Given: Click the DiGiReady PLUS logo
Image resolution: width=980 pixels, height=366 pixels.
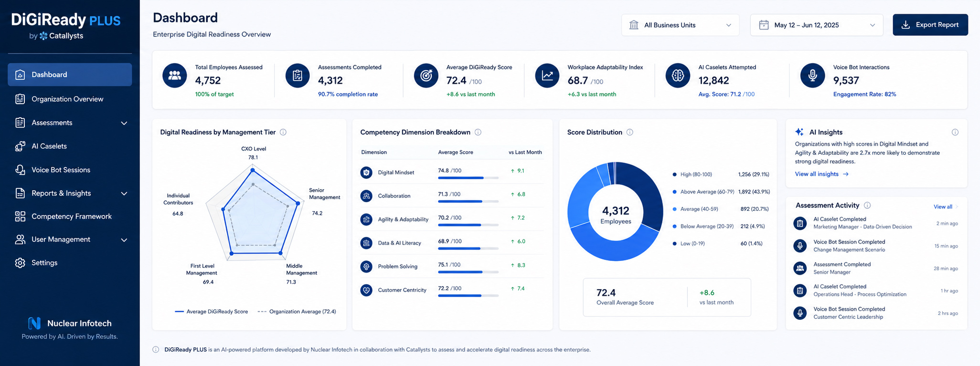Looking at the screenshot, I should [x=66, y=20].
